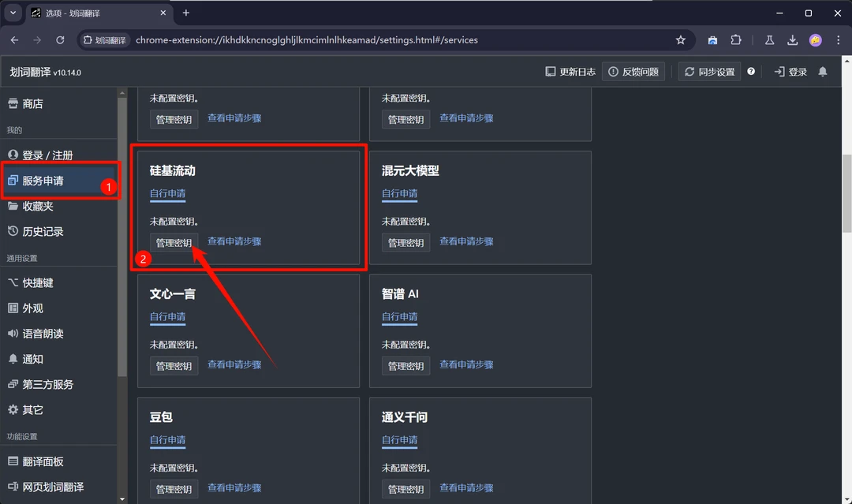
Task: Click 查看申请步骤 for 豆包
Action: tap(235, 488)
